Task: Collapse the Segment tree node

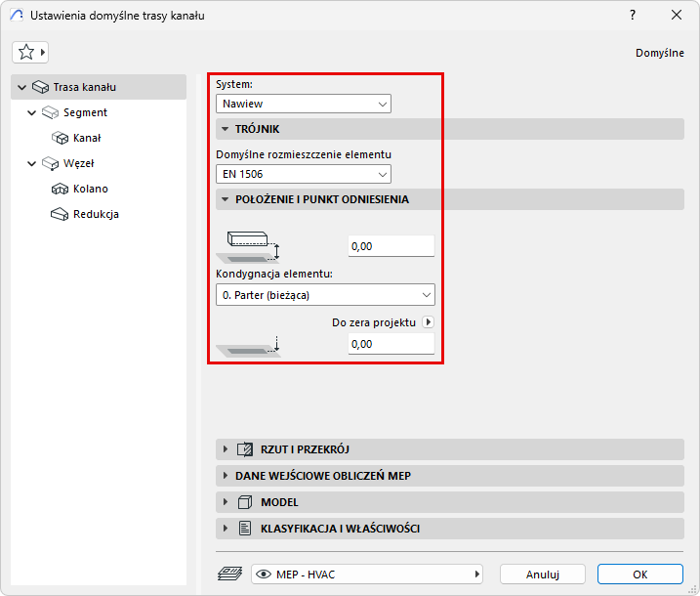Action: [x=31, y=112]
